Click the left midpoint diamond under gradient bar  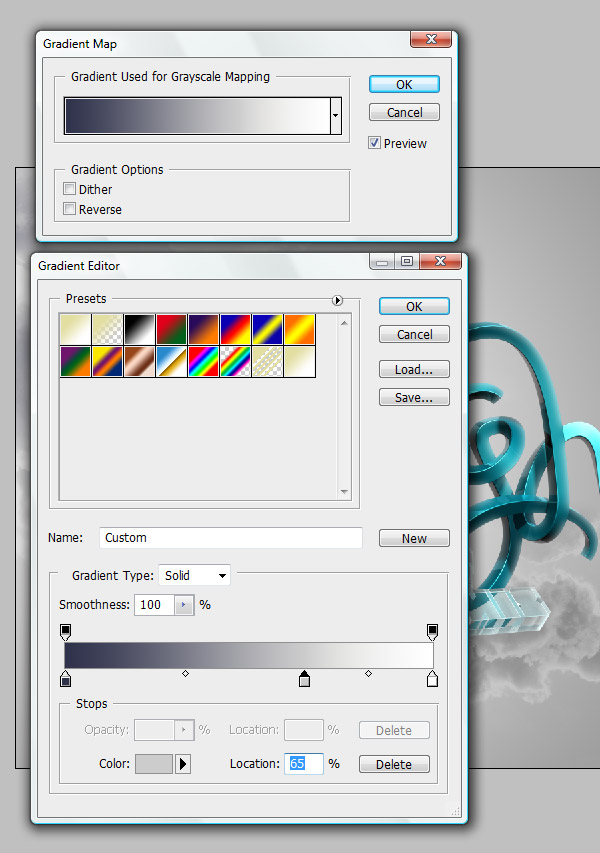click(x=185, y=673)
